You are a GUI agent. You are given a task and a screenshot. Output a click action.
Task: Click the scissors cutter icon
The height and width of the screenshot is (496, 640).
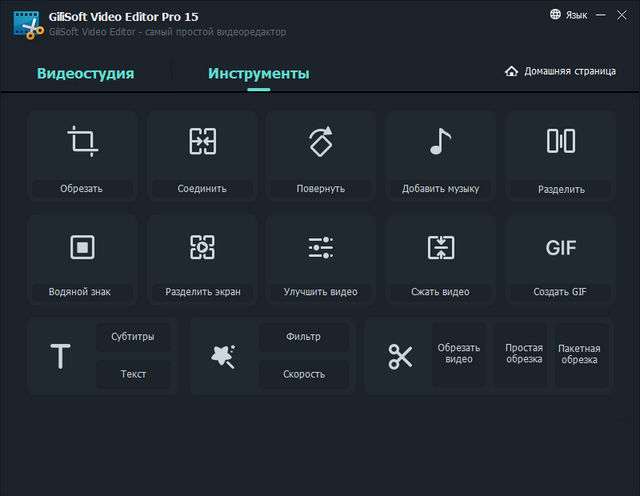[400, 356]
